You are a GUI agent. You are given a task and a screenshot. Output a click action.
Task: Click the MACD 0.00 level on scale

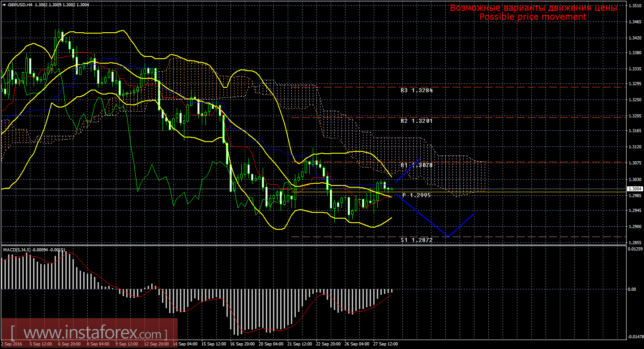(633, 289)
